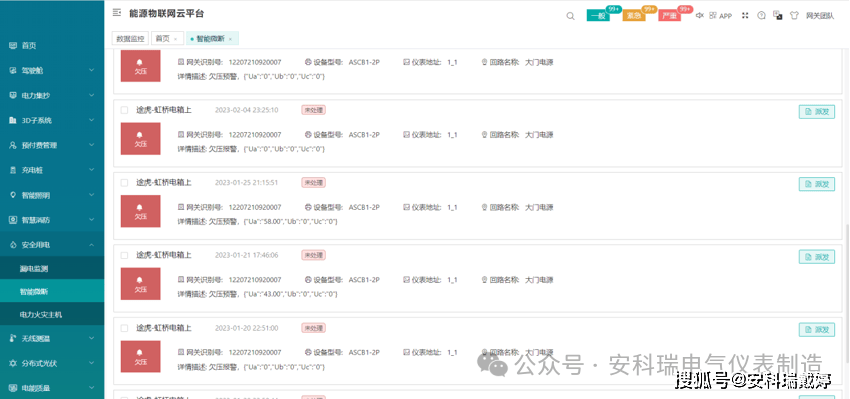Screen dimensions: 850x399
Task: Check the alarm dated 2023-01-25 21:15:51
Action: click(x=125, y=183)
